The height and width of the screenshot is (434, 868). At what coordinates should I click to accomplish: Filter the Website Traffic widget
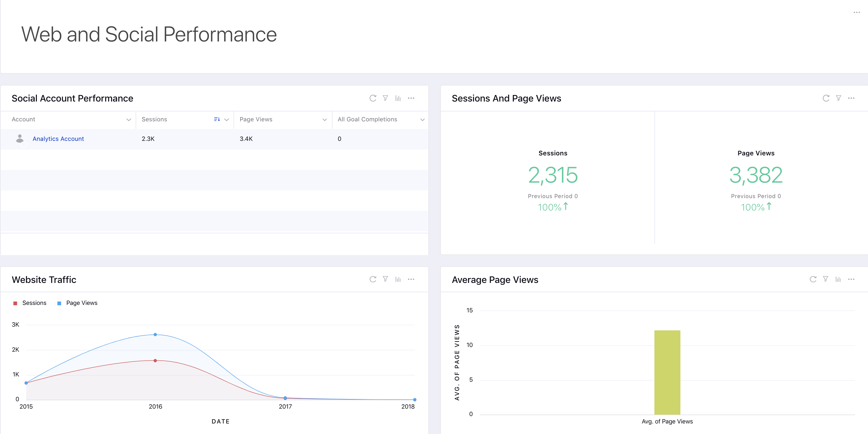click(x=385, y=279)
